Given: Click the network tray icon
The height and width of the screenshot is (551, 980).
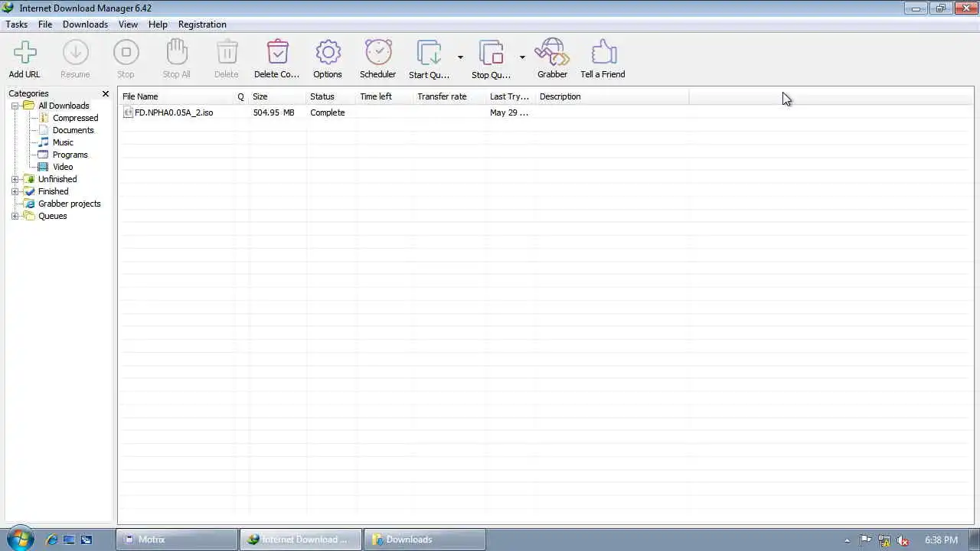Looking at the screenshot, I should pos(884,540).
